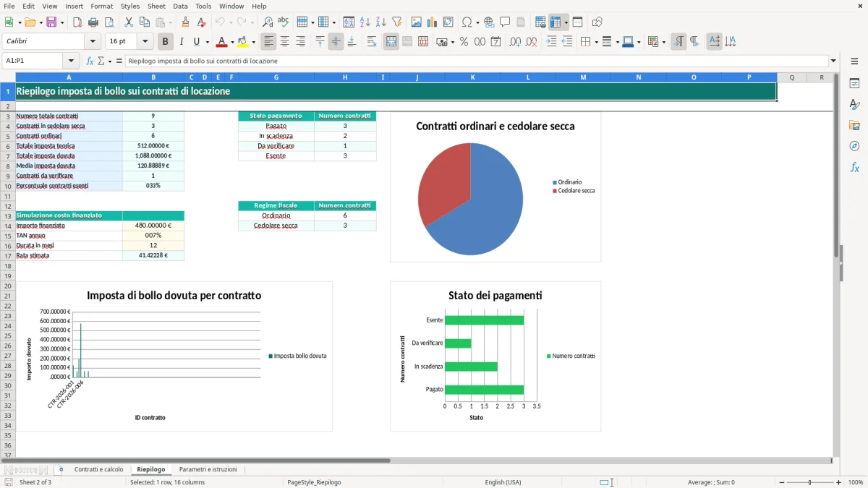The width and height of the screenshot is (868, 488).
Task: Click the Sort Descending icon
Action: [x=380, y=22]
